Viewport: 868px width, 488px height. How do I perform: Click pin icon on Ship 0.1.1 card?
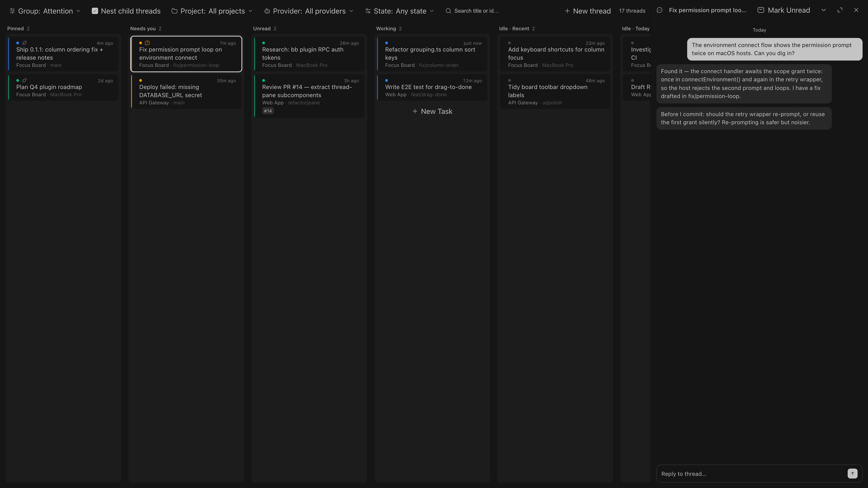coord(24,43)
